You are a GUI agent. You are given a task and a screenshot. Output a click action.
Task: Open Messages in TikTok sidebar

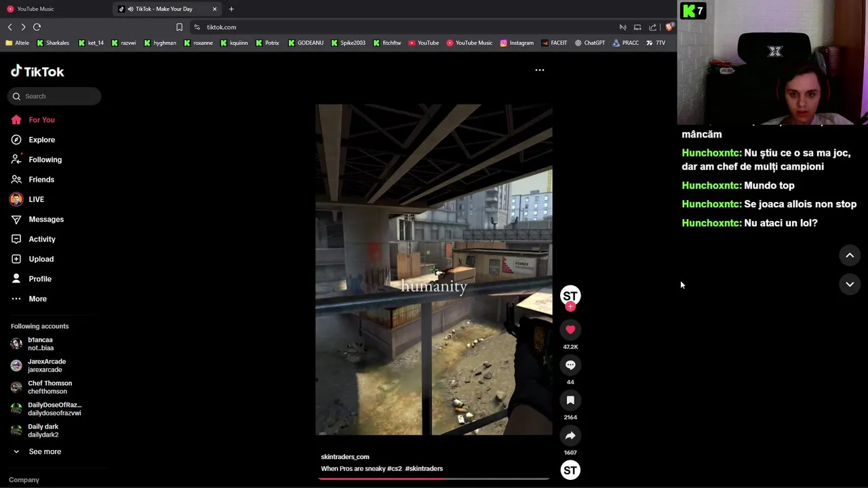[x=37, y=220]
